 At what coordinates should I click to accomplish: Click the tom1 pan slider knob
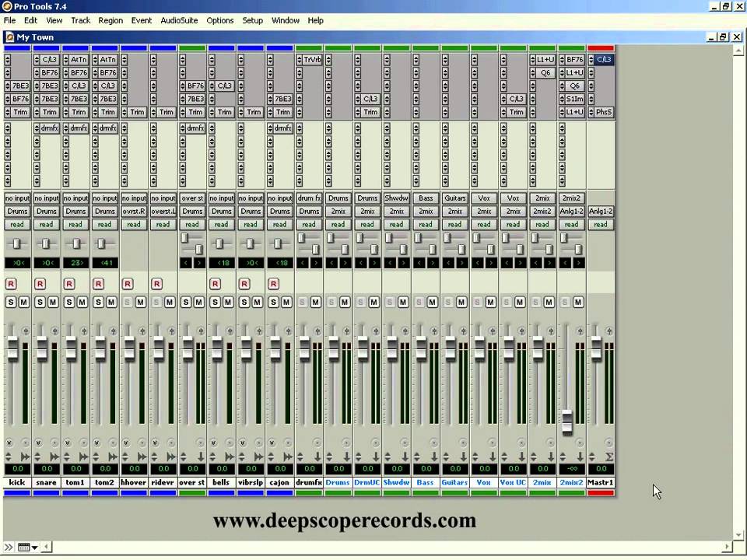click(76, 243)
